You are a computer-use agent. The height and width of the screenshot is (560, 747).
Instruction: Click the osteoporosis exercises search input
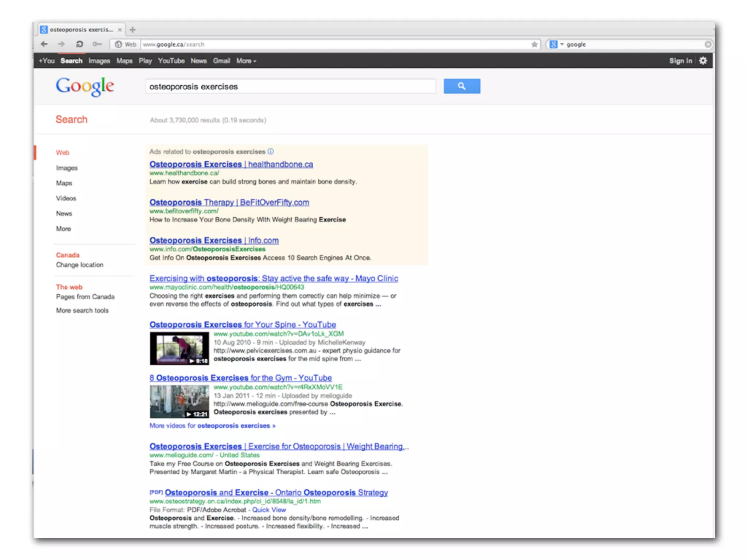[x=290, y=86]
